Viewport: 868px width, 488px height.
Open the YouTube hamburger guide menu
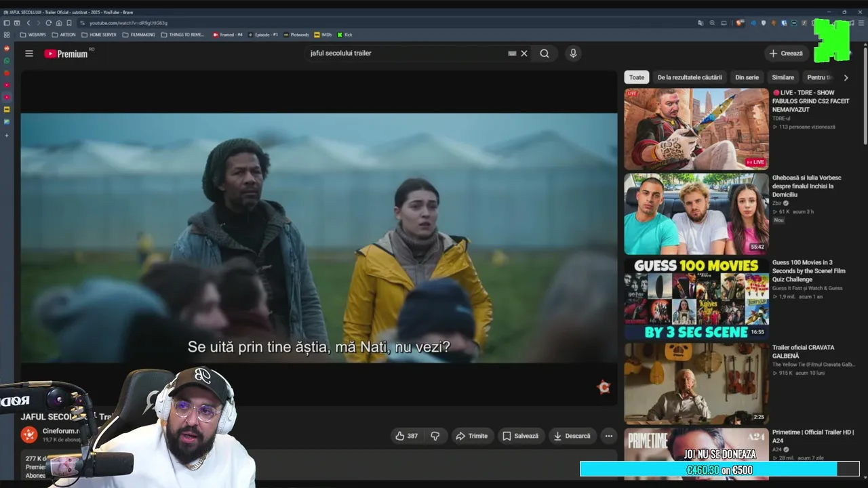[x=29, y=54]
